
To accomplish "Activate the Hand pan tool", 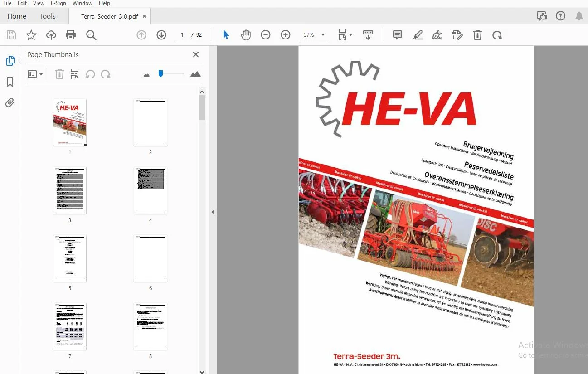I will click(x=246, y=35).
